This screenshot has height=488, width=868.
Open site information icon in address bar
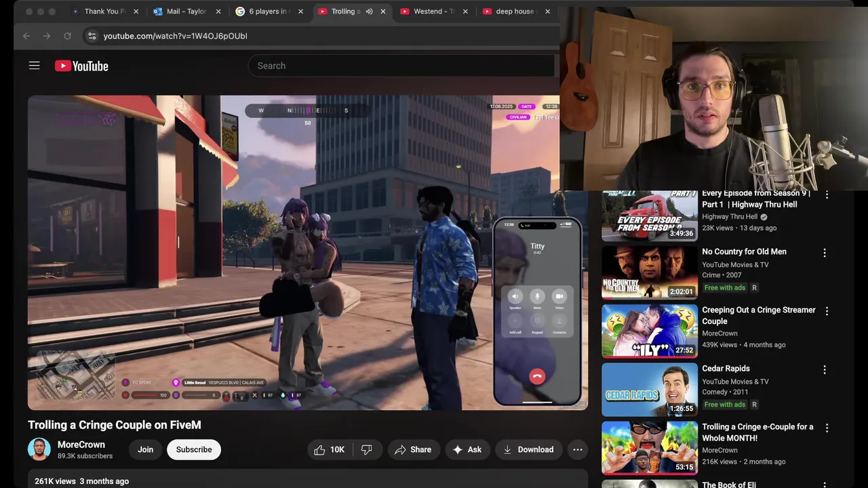point(92,36)
